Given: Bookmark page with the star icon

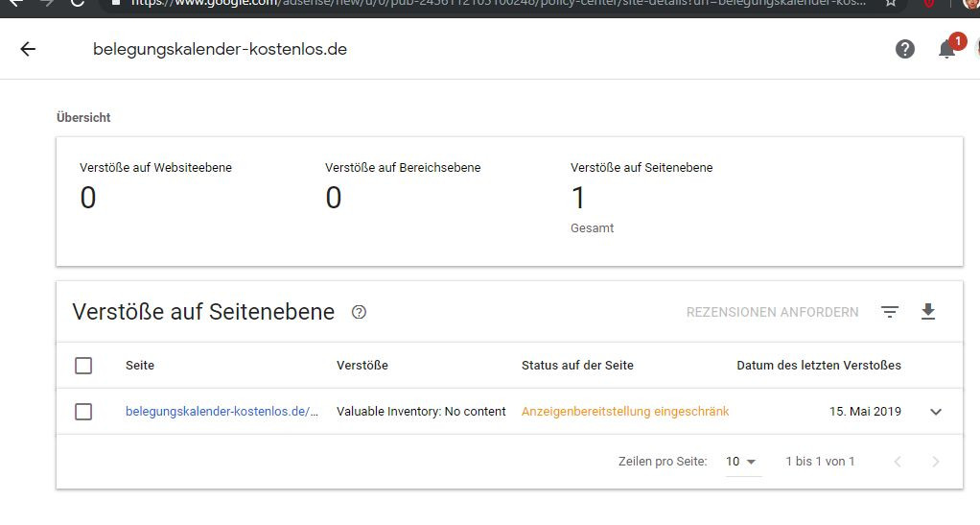Looking at the screenshot, I should tap(891, 3).
